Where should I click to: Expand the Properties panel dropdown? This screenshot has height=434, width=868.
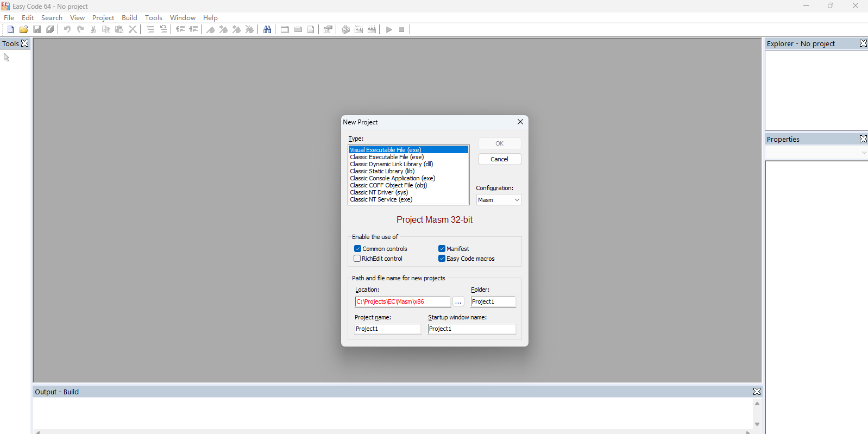pyautogui.click(x=864, y=153)
